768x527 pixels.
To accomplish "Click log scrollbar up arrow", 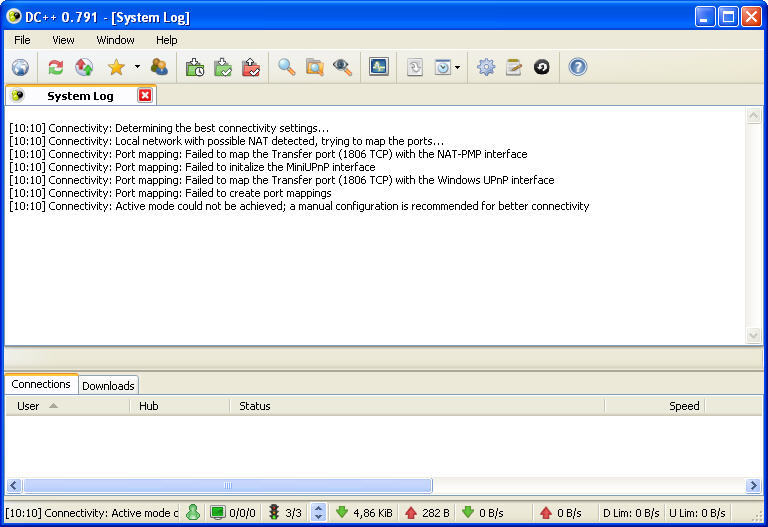I will pos(753,116).
